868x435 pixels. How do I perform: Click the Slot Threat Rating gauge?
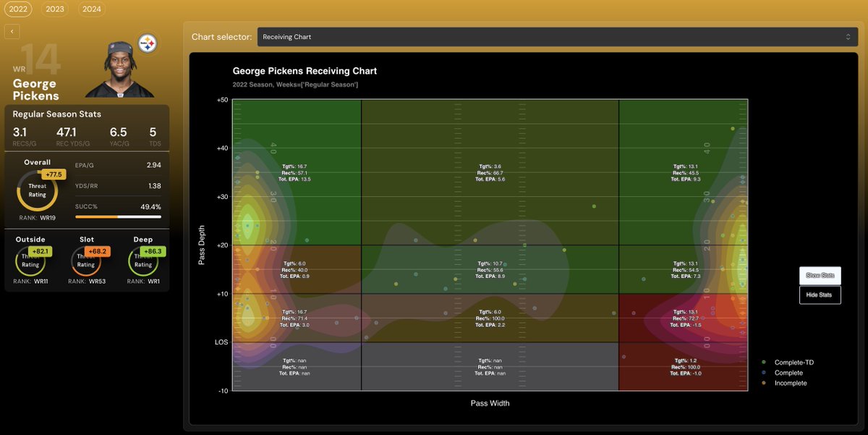pyautogui.click(x=86, y=261)
